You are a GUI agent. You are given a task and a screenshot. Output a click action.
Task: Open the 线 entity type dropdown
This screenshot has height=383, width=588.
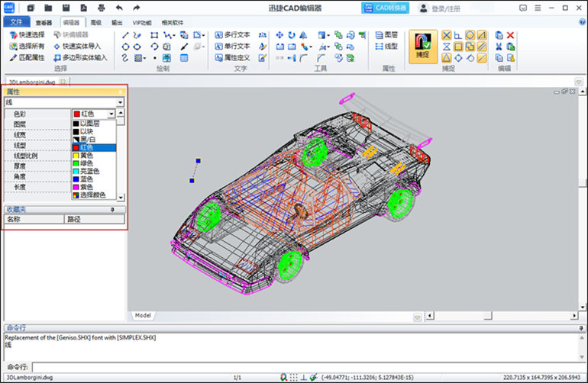tap(120, 102)
